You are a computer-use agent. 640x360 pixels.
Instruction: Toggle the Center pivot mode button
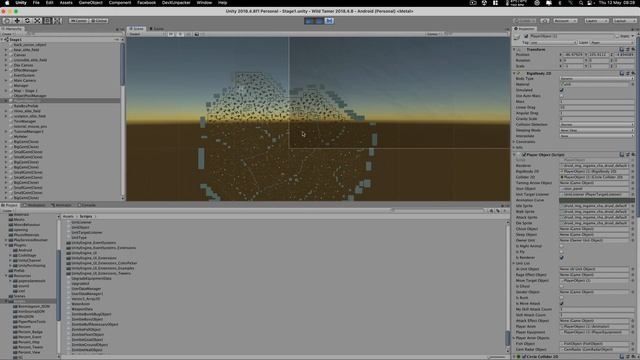(79, 20)
